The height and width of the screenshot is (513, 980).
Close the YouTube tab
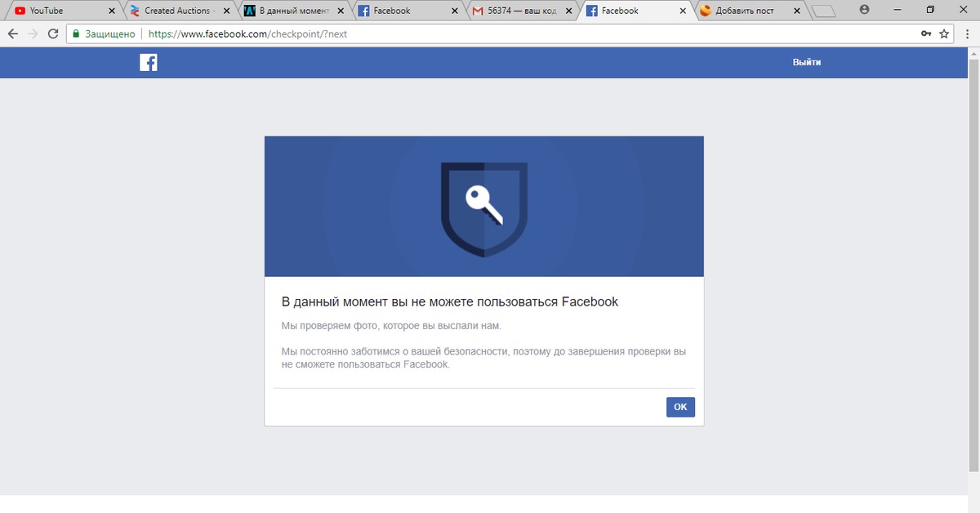[112, 11]
